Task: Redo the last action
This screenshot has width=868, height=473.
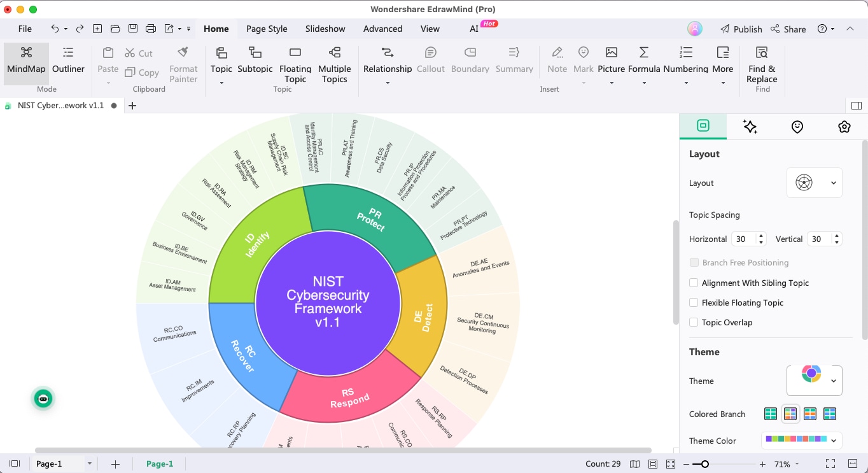Action: [80, 29]
